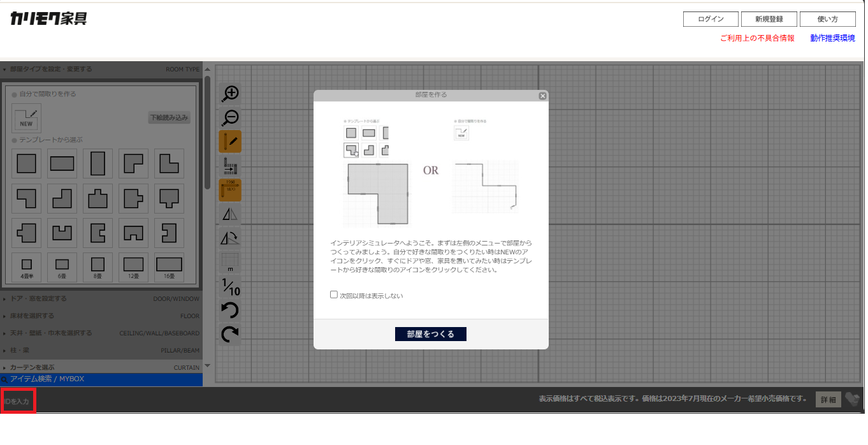Toggle the pencil wall drawing tool
868x445 pixels.
click(230, 142)
